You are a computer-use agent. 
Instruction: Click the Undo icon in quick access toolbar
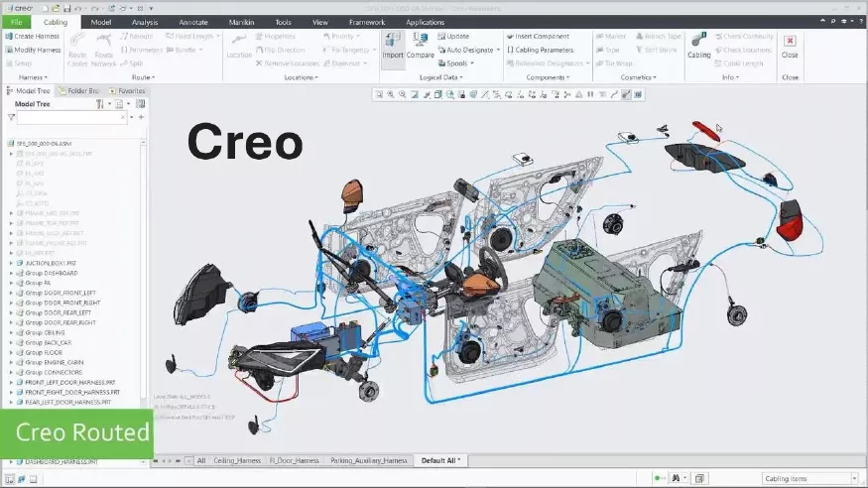click(x=77, y=8)
